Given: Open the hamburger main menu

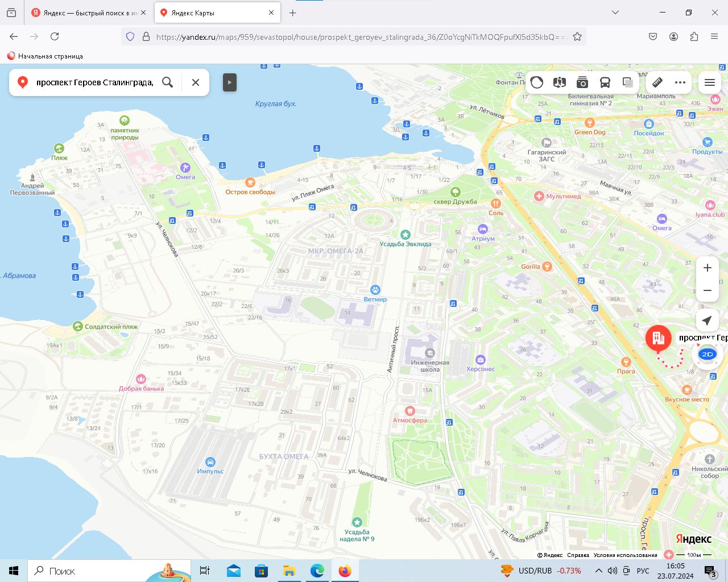Looking at the screenshot, I should 710,82.
